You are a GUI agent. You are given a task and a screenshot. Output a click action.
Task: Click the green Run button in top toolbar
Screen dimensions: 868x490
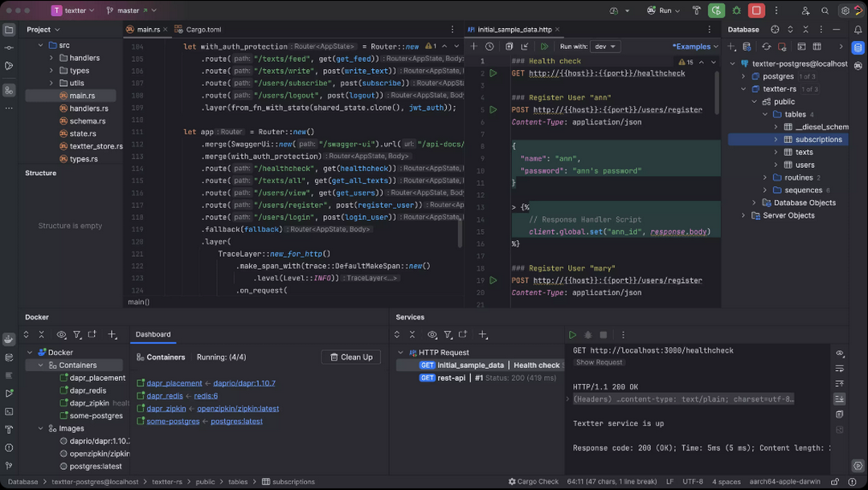(x=716, y=10)
